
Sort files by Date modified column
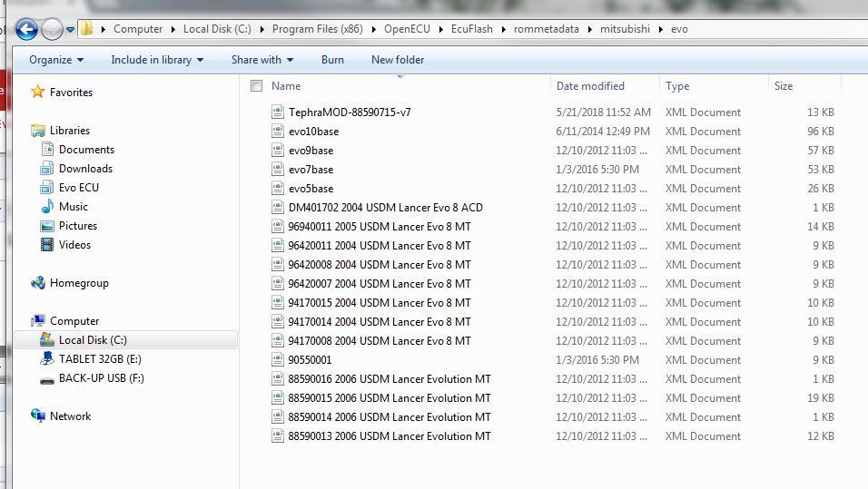(590, 86)
